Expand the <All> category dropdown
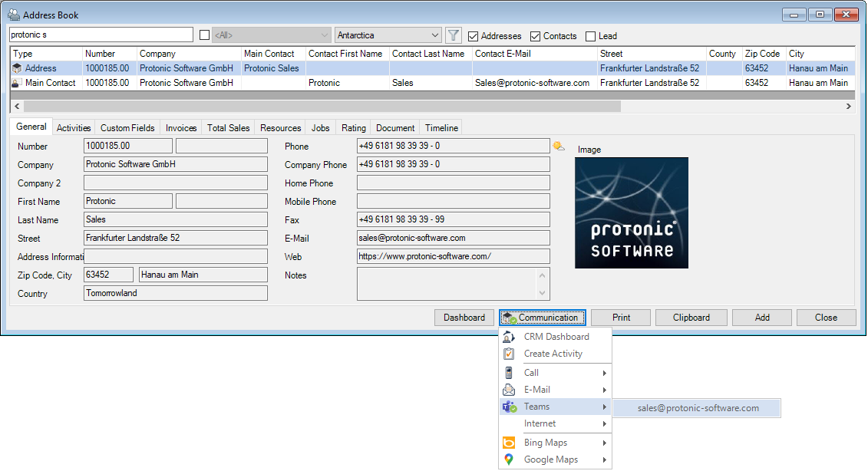Viewport: 868px width, 471px height. (x=325, y=35)
